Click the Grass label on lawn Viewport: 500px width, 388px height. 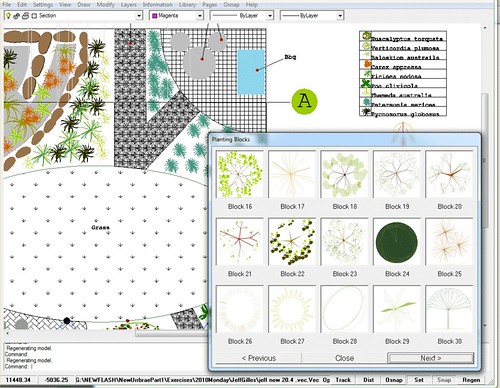tap(100, 227)
